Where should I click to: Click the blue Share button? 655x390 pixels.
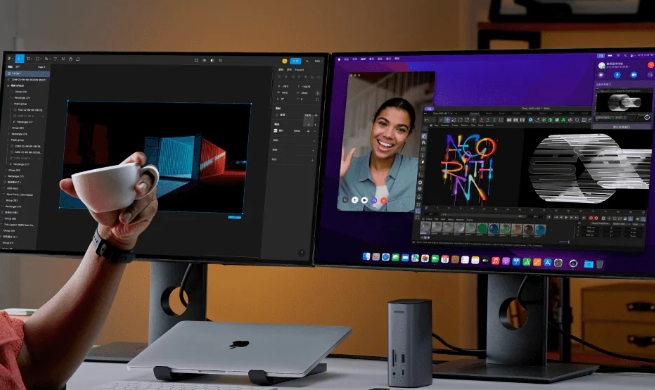pyautogui.click(x=295, y=61)
